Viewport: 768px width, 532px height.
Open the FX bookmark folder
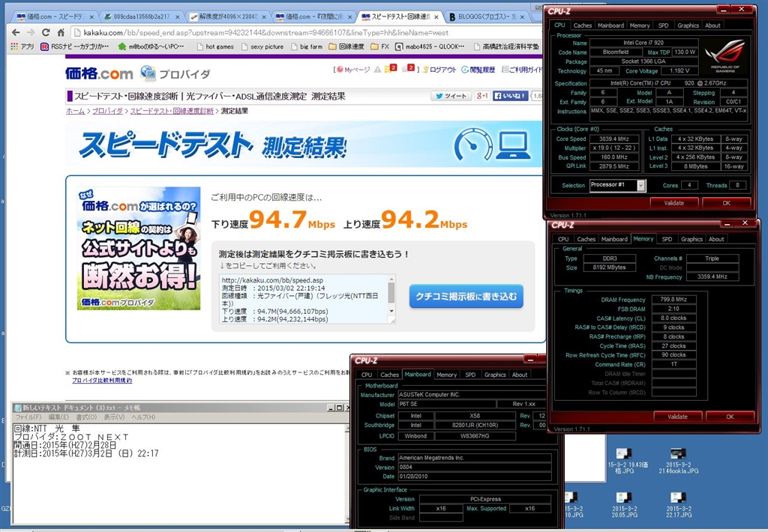(380, 46)
